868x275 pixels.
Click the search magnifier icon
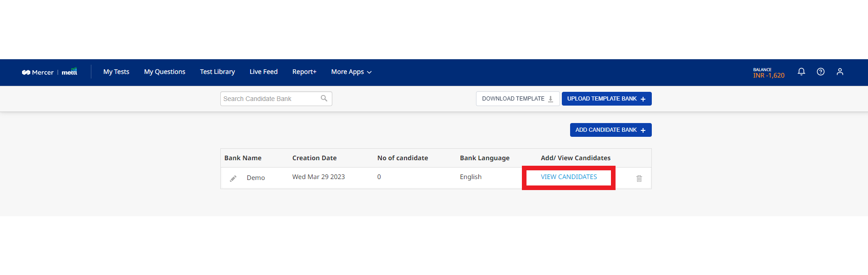coord(324,98)
